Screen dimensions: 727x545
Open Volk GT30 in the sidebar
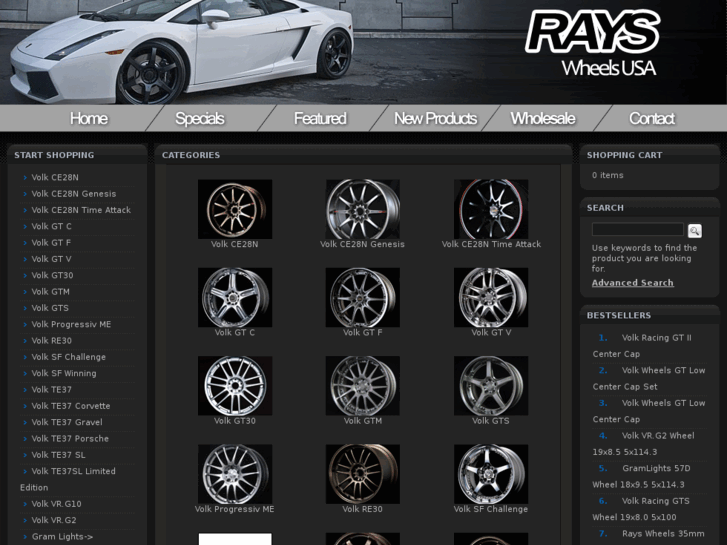pyautogui.click(x=52, y=275)
